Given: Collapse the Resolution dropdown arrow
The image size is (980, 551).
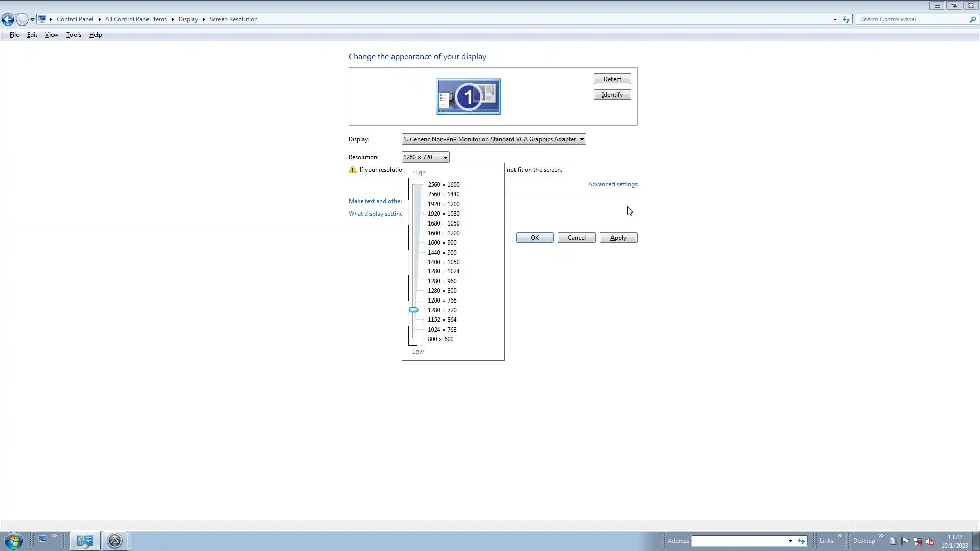Looking at the screenshot, I should click(445, 157).
